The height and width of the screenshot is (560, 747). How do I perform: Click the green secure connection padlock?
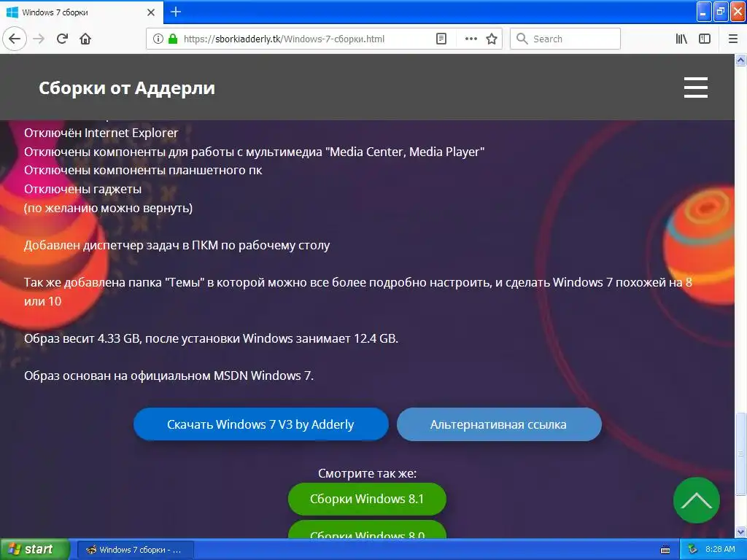[173, 39]
